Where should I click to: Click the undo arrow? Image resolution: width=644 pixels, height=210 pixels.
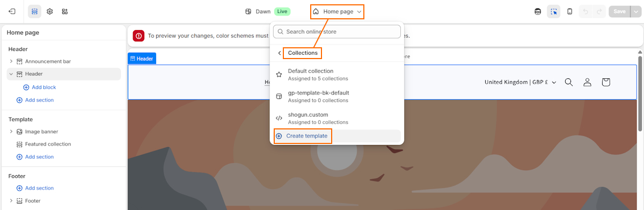(586, 11)
